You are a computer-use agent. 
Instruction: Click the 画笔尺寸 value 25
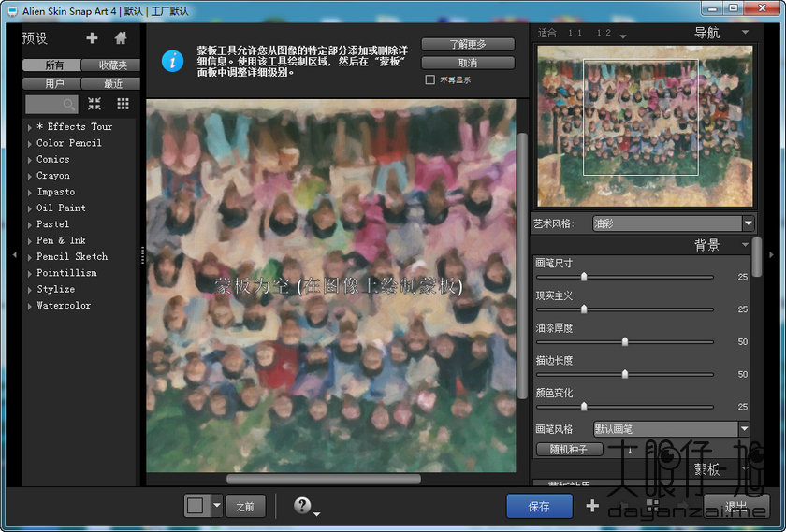742,277
